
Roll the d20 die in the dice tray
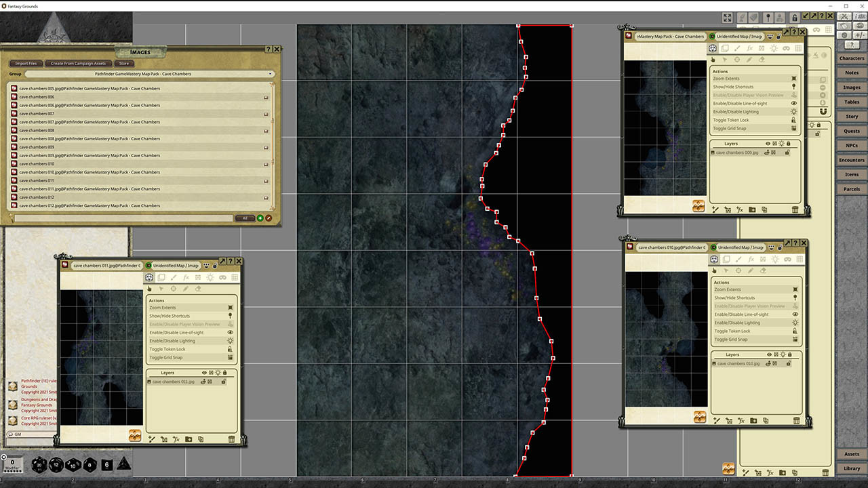(x=39, y=465)
